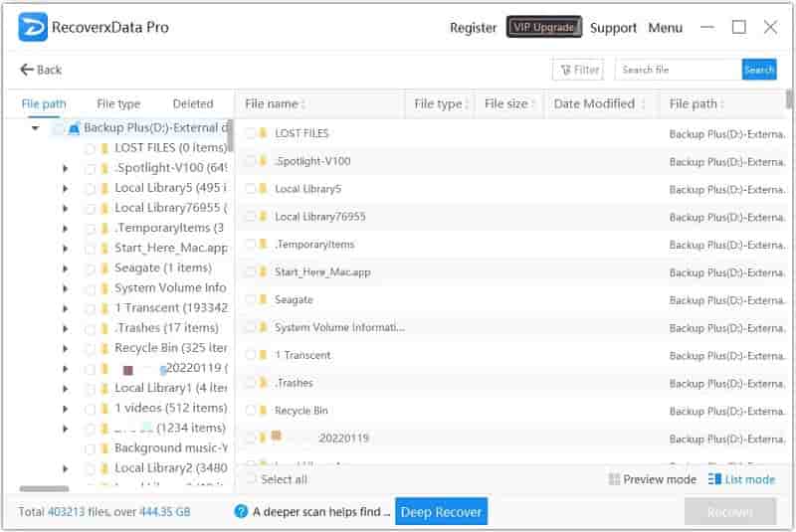
Task: Click sort icon next to File size column
Action: [533, 104]
